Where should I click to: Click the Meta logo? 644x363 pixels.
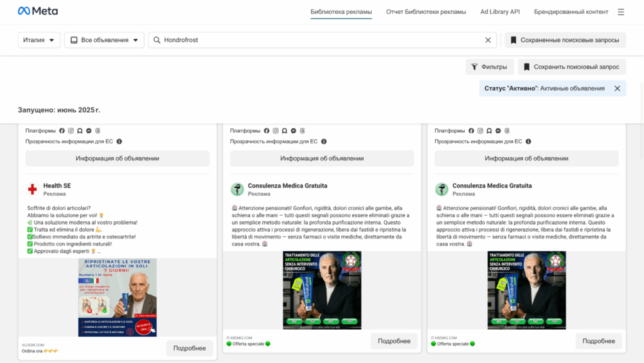38,11
